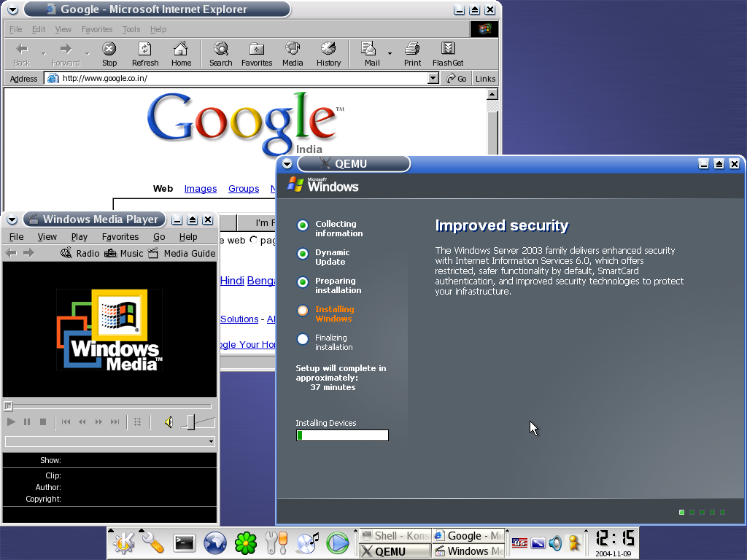Click the Back button in Internet Explorer

(22, 54)
